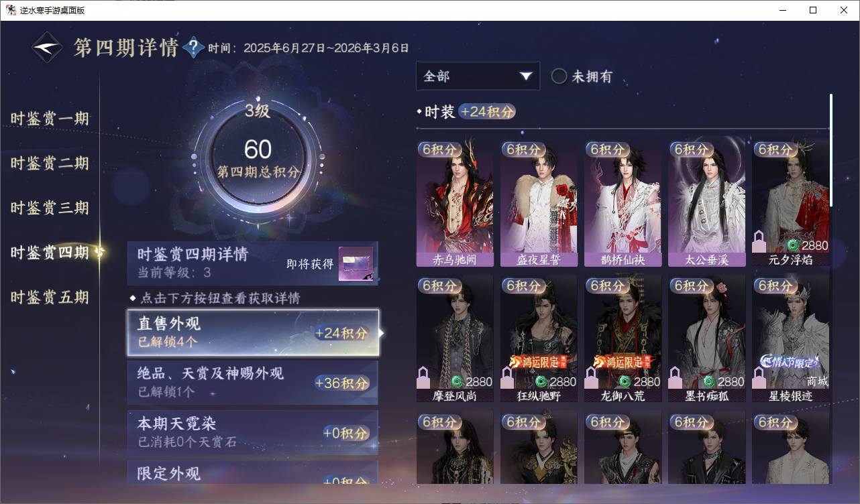Click the lock icon on 元夕浮焰 card
This screenshot has width=860, height=504.
[759, 241]
